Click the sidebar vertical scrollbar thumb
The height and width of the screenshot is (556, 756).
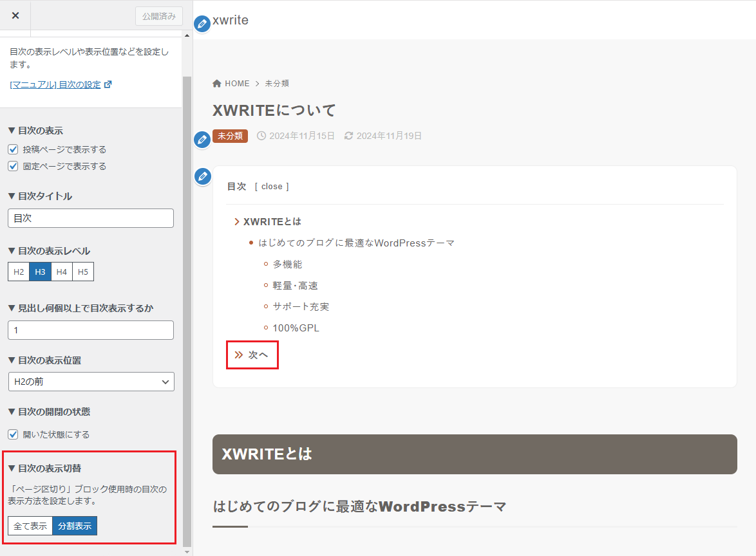(x=187, y=310)
